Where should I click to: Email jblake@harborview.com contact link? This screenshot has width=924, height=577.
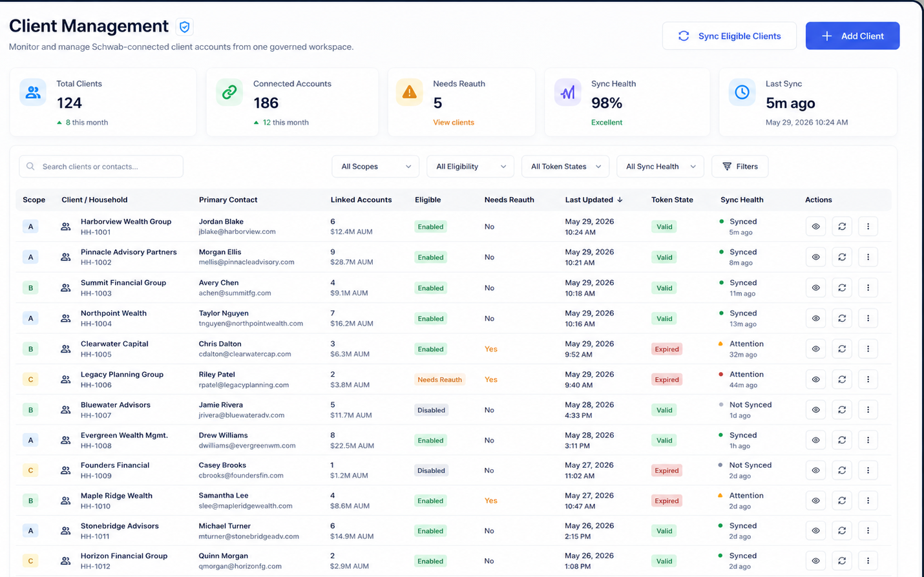click(237, 232)
